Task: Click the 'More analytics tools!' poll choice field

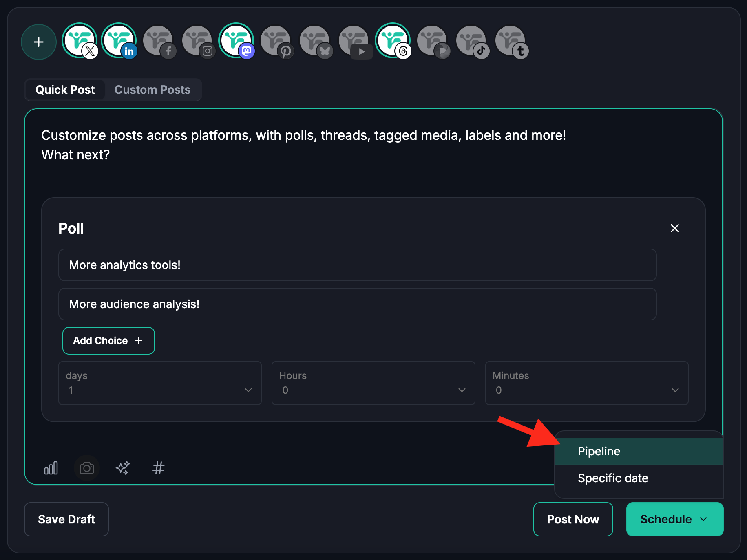Action: point(357,265)
